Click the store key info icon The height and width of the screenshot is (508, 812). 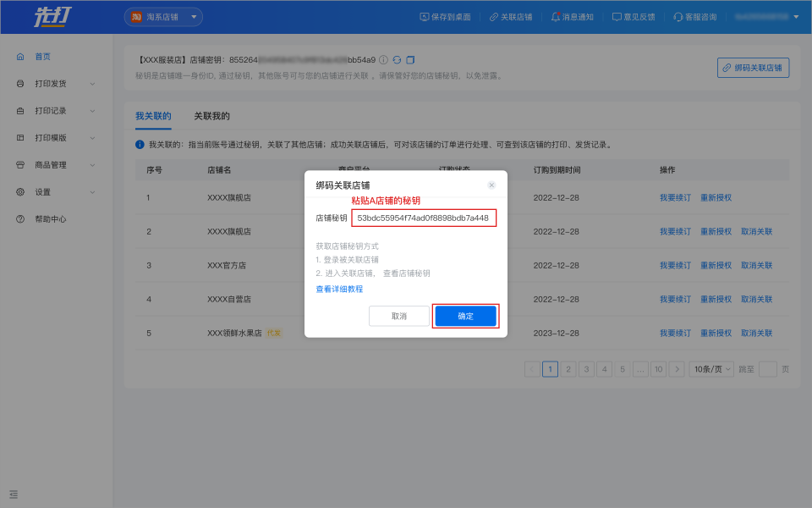[383, 60]
